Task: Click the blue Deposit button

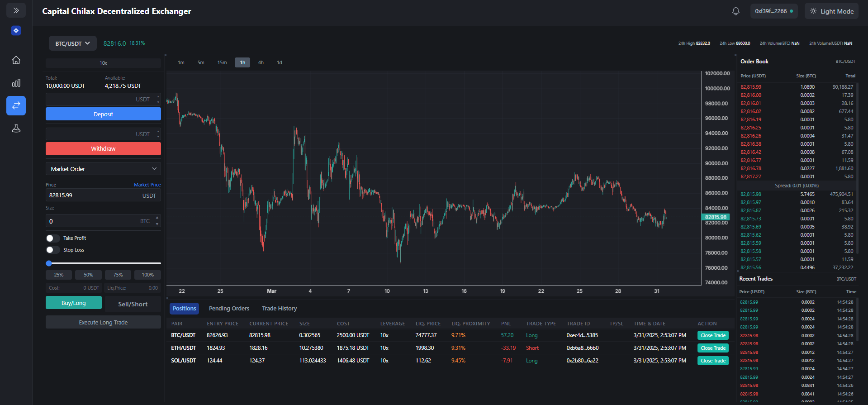Action: pyautogui.click(x=103, y=114)
